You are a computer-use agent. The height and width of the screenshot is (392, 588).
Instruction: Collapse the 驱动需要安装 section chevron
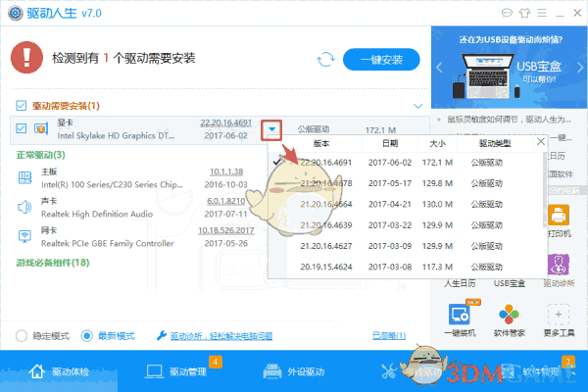coord(417,106)
